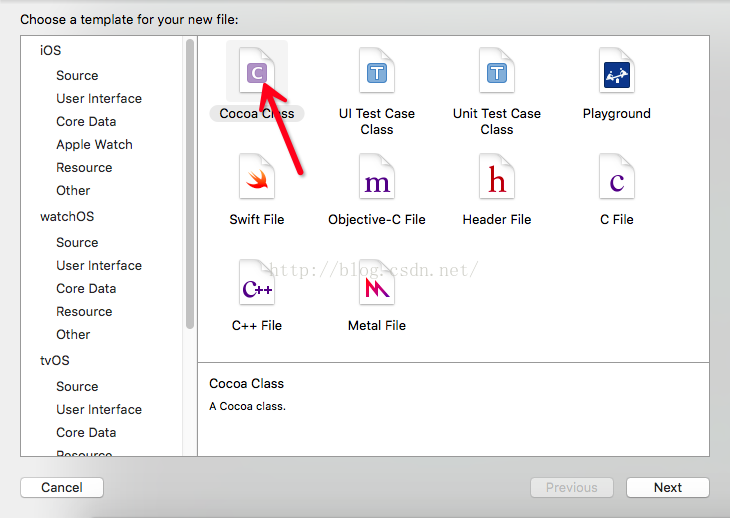Click the Next button

coord(667,488)
